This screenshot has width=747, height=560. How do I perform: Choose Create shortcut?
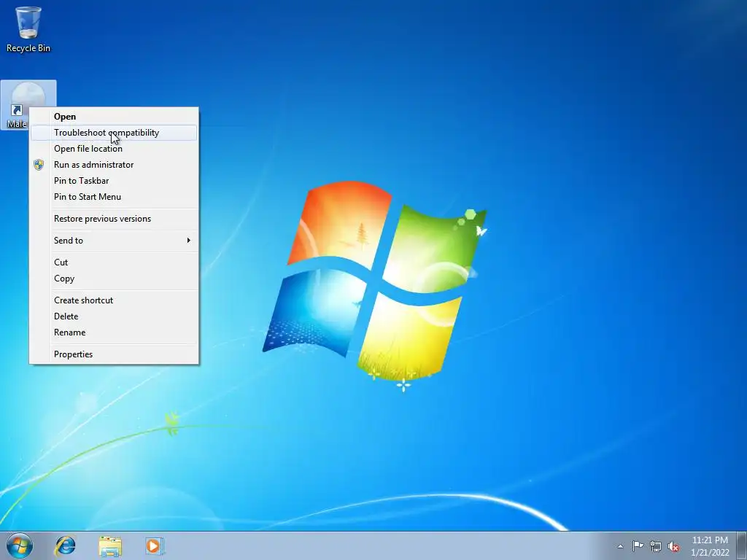click(113, 300)
